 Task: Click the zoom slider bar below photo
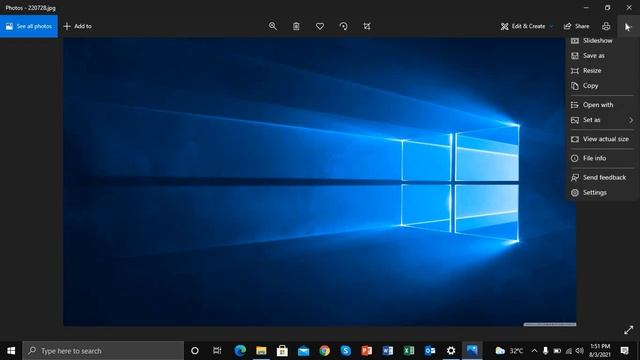(550, 324)
